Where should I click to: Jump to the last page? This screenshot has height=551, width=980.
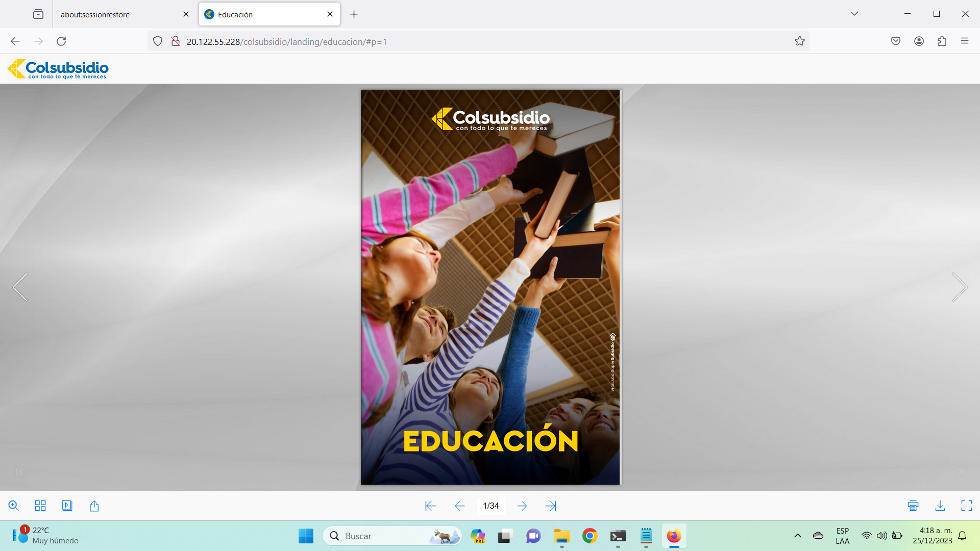[x=551, y=506]
